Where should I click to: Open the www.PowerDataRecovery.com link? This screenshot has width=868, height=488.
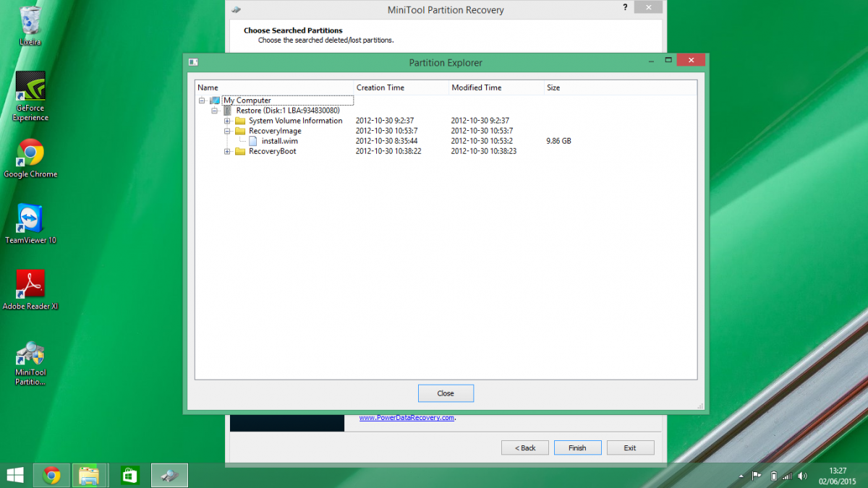coord(407,417)
